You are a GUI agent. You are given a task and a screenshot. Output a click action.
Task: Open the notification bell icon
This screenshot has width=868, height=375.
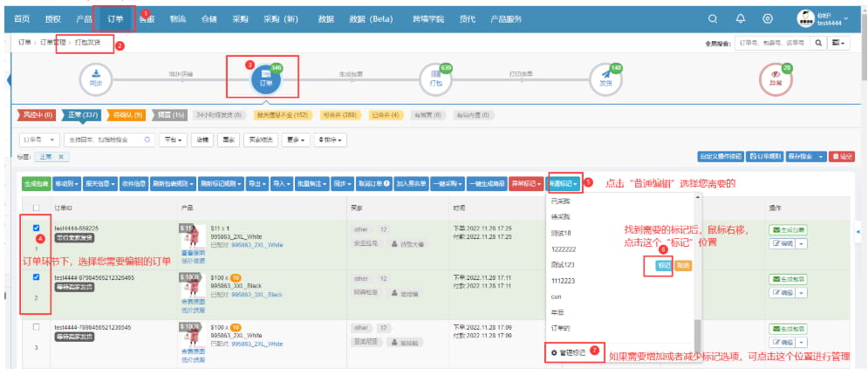click(x=741, y=18)
